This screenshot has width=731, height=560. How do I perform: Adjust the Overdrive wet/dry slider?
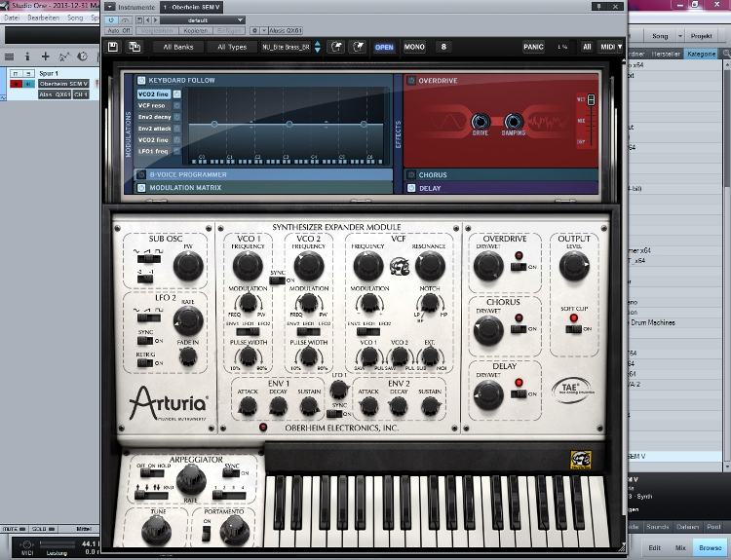click(x=591, y=99)
